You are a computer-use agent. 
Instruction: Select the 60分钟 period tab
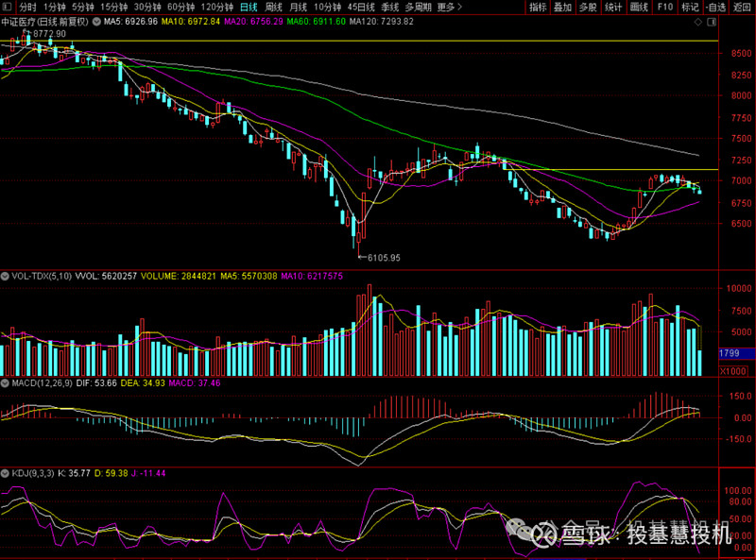[x=180, y=8]
